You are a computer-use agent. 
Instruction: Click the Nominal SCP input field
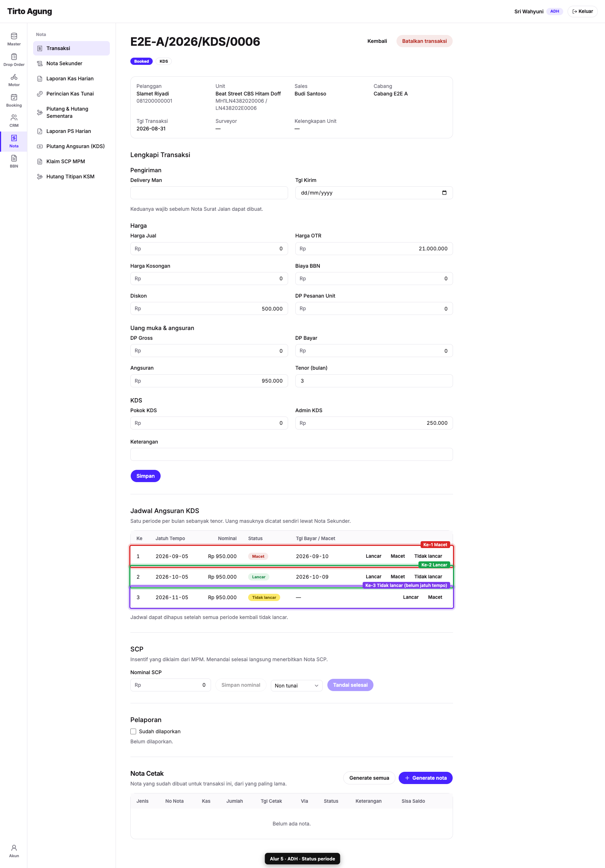click(x=170, y=685)
